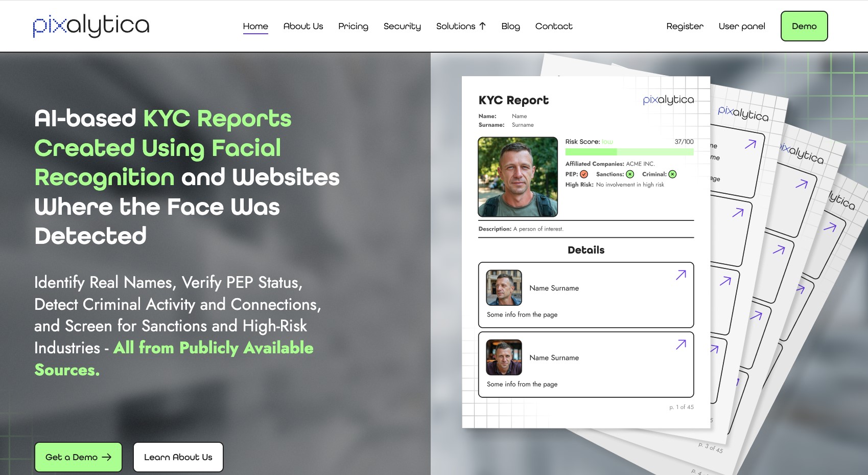868x475 pixels.
Task: Expand the Solutions dropdown menu
Action: click(460, 26)
